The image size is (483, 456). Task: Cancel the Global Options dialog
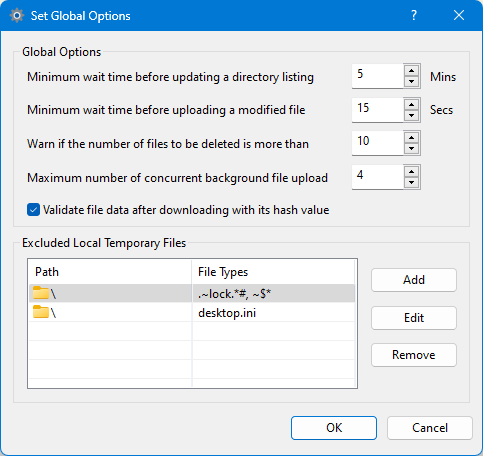tap(430, 428)
